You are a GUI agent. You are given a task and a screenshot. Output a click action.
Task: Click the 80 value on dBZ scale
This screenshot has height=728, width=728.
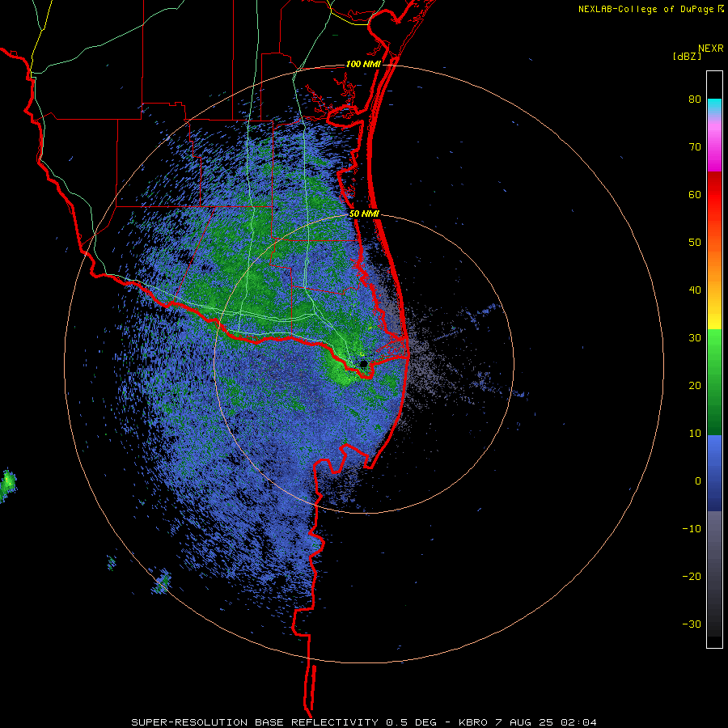(x=695, y=99)
